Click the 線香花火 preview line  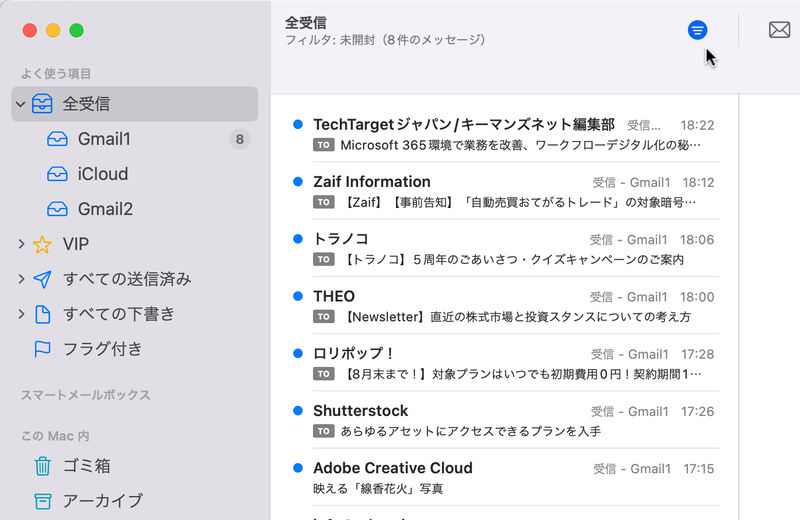(x=378, y=489)
